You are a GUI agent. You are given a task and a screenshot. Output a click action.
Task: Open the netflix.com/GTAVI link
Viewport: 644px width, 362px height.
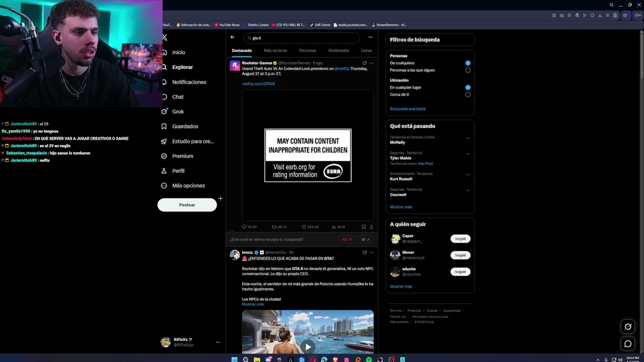[x=258, y=84]
